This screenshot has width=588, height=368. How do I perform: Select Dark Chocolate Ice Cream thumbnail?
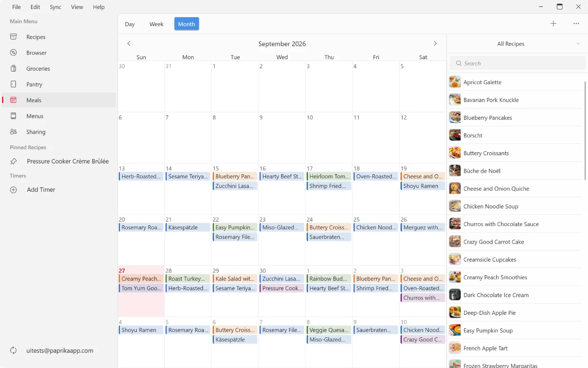(455, 295)
